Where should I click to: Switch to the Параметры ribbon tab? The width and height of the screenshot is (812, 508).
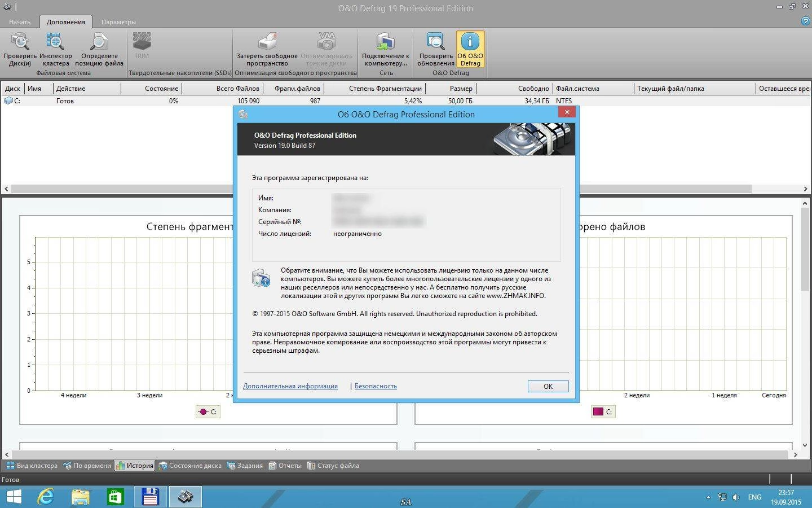[118, 22]
